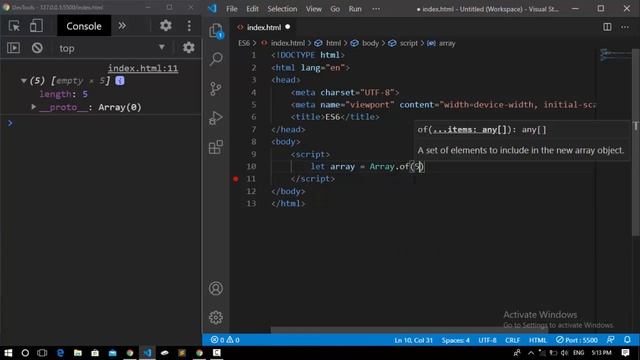Click the unsaved dot on index.html tab
This screenshot has height=360, width=640.
(288, 27)
